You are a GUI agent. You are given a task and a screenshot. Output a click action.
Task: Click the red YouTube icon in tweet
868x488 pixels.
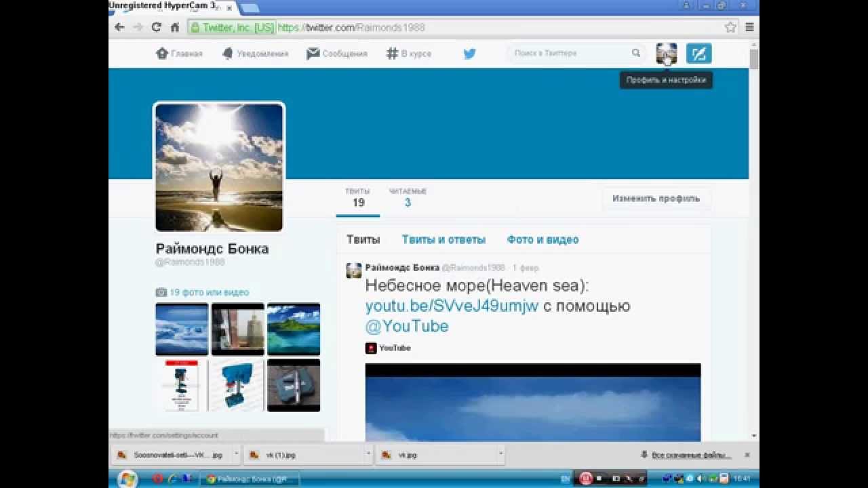point(371,348)
